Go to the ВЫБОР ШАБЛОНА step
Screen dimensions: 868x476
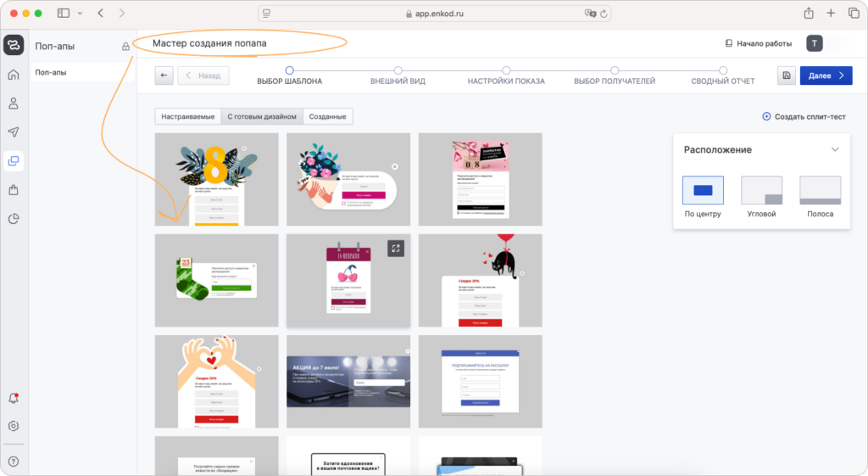click(290, 76)
